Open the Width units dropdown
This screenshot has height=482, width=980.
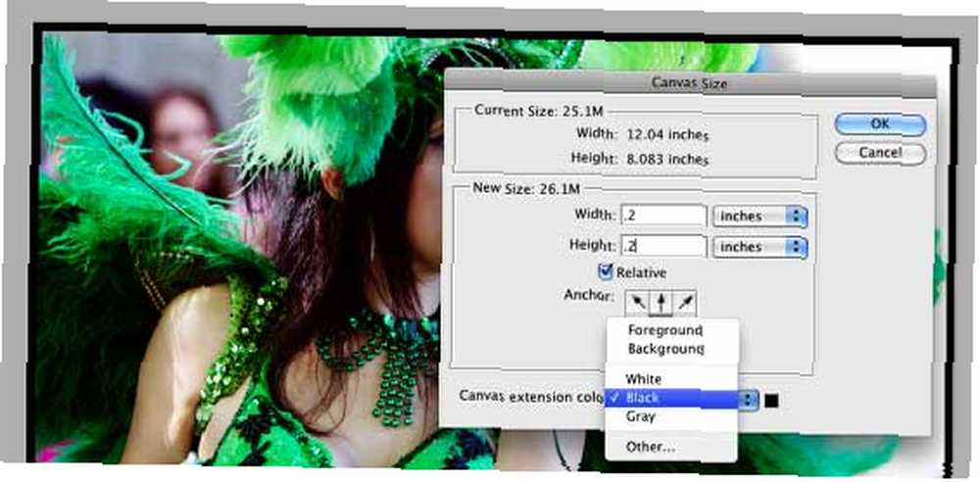click(x=760, y=217)
